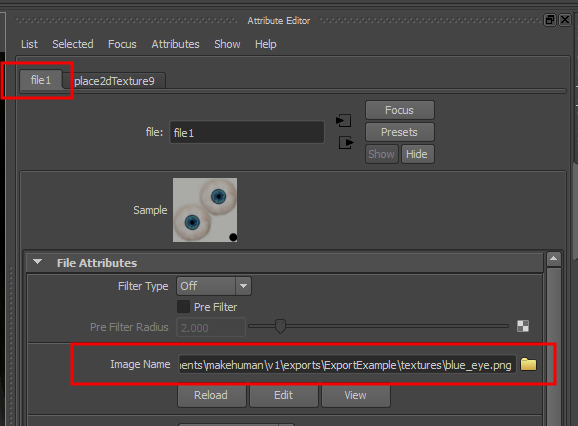This screenshot has width=578, height=426.
Task: Click the checkered map button for Pre Filter Radius
Action: pos(523,326)
